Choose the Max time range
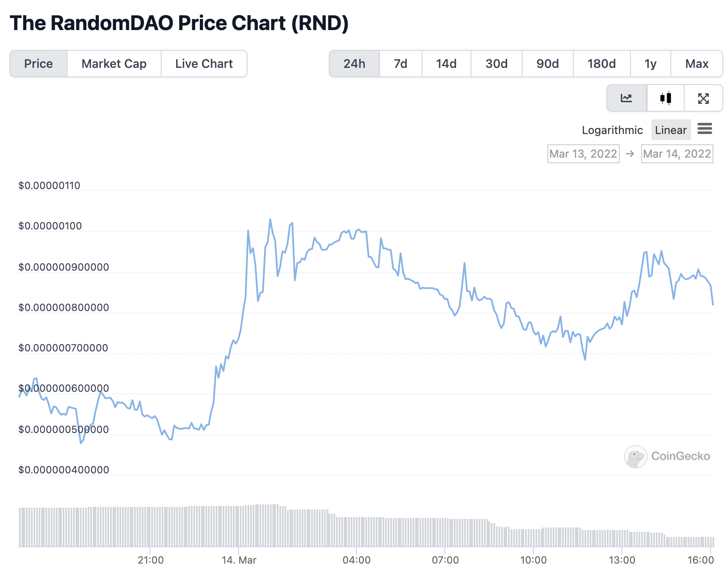The image size is (728, 573). (697, 64)
